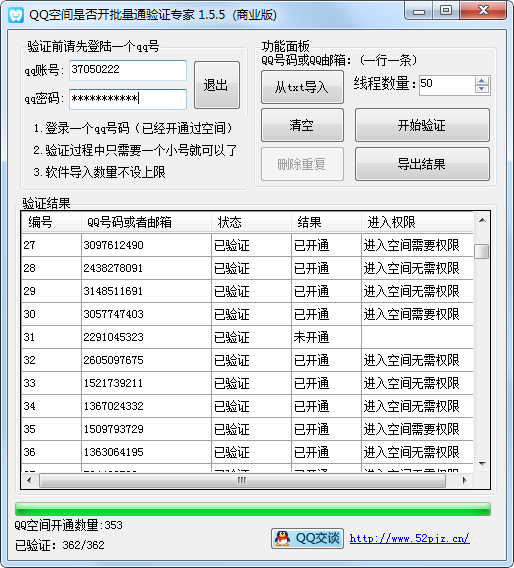Select row 31 with number 2291045323
Screen dimensions: 514x568
click(247, 337)
